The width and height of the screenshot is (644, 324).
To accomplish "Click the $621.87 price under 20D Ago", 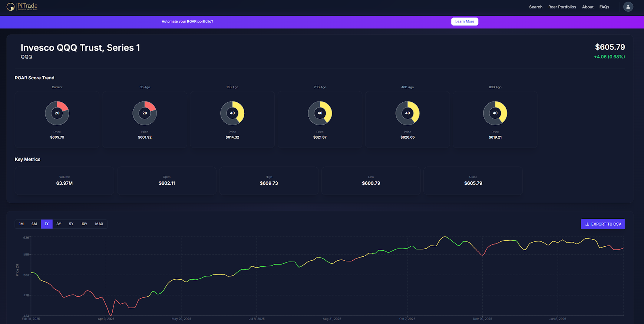I will tap(320, 137).
